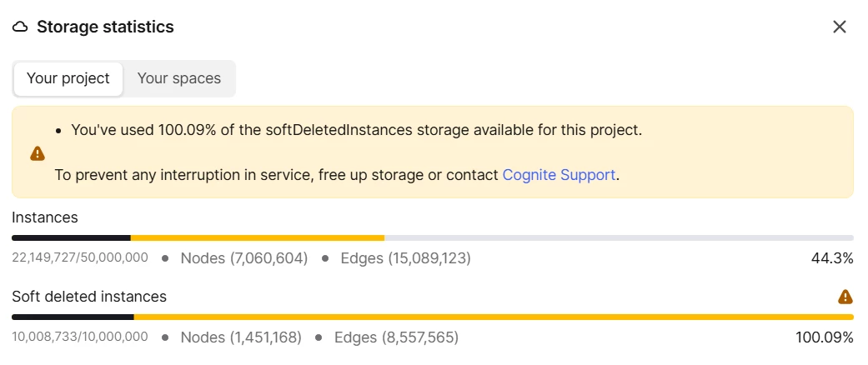Open the Cognite Support link

[x=559, y=175]
